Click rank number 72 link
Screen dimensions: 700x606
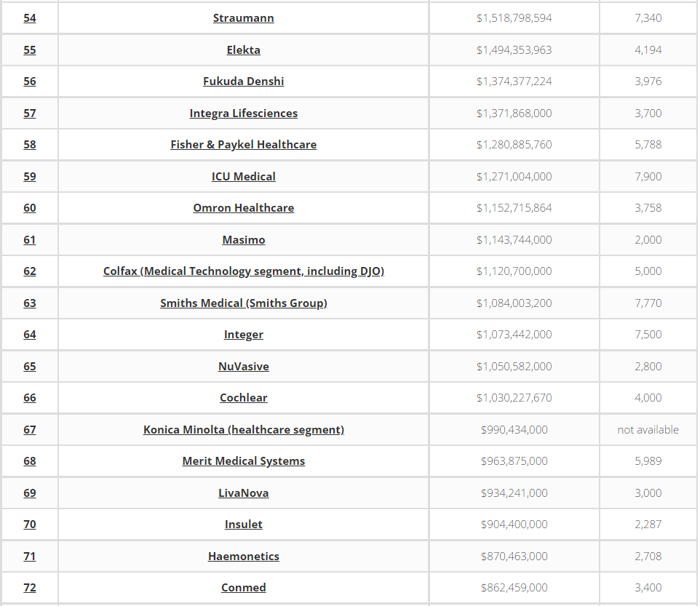click(x=29, y=588)
